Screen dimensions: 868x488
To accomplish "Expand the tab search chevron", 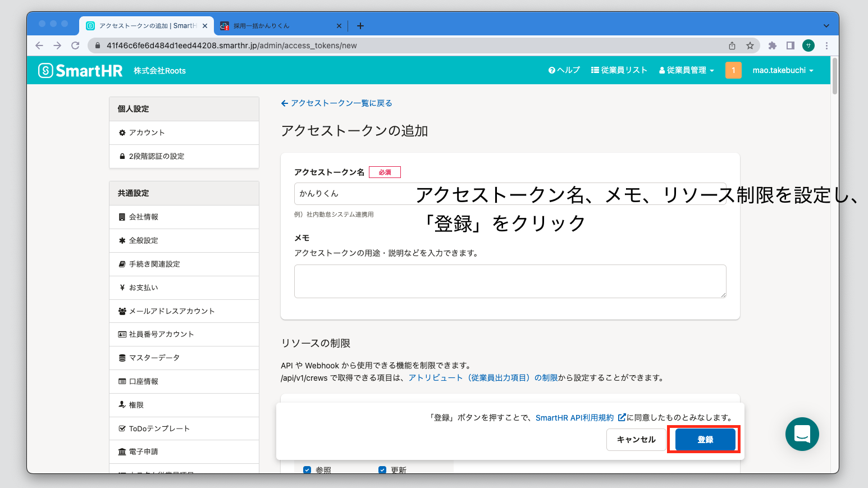I will click(x=826, y=26).
